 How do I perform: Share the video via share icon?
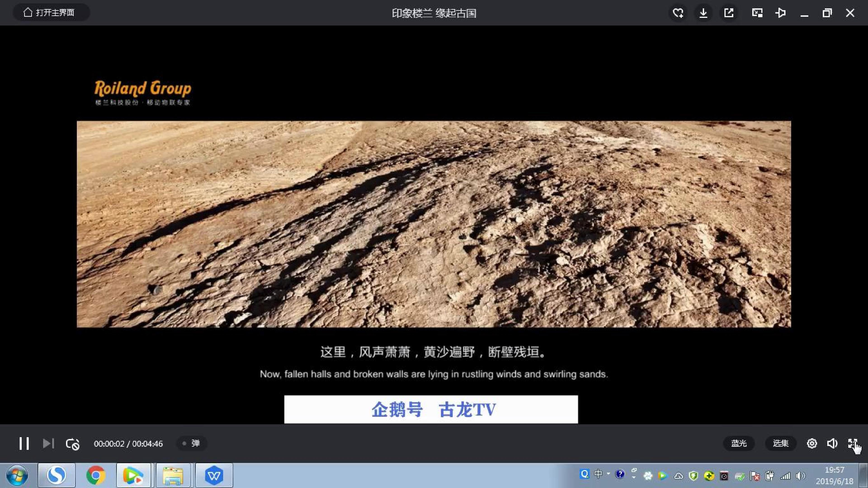click(729, 13)
